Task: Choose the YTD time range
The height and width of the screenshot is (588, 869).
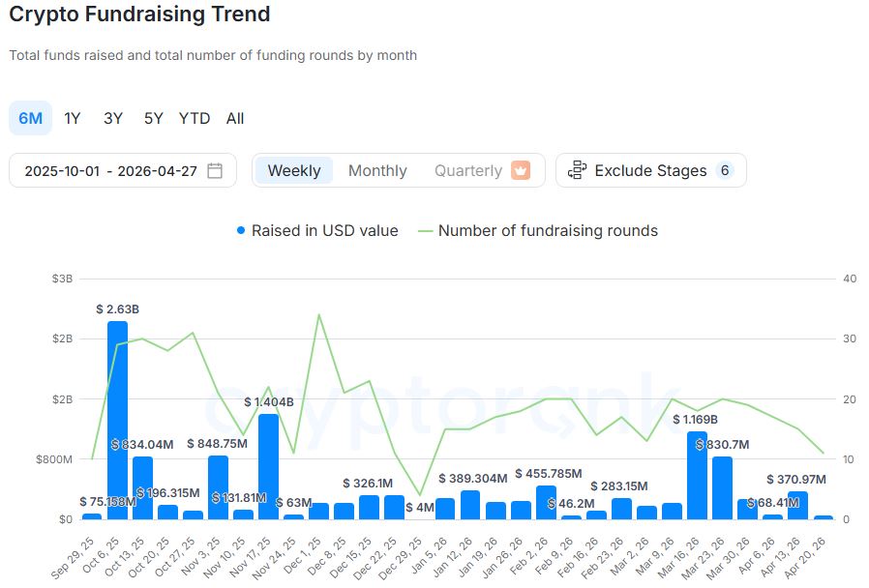Action: coord(195,118)
